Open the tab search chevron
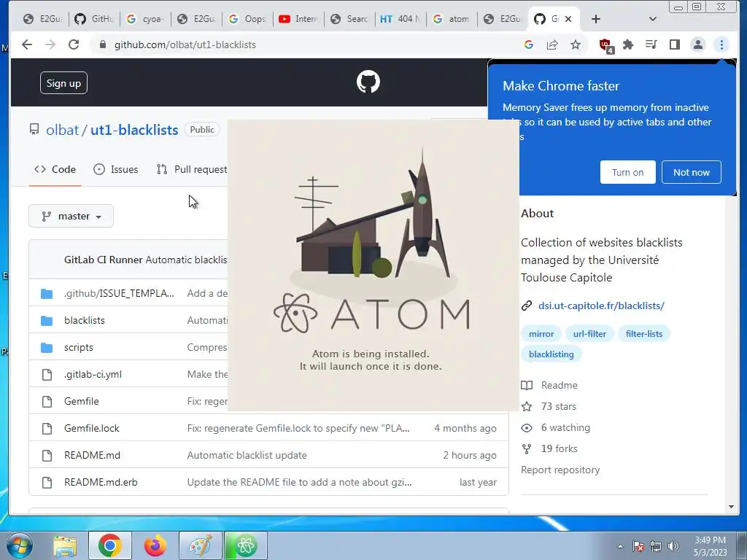747x560 pixels. pos(653,19)
